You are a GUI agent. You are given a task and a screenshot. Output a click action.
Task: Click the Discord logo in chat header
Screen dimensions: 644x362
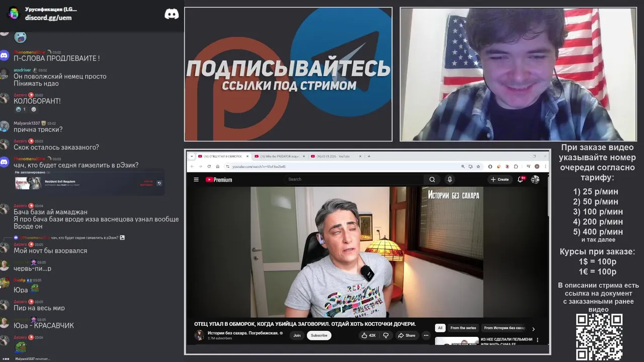point(172,14)
